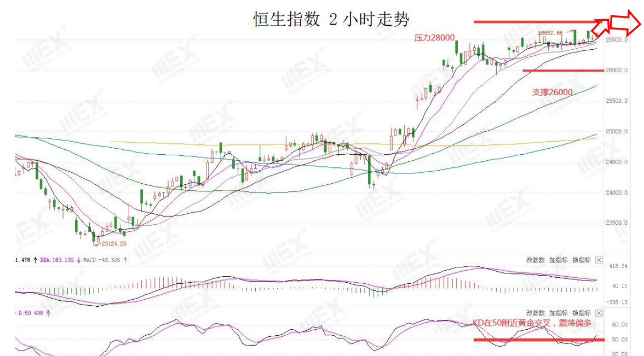This screenshot has width=644, height=356.
Task: Select the MACD:-43.326 indicator label
Action: pyautogui.click(x=101, y=260)
